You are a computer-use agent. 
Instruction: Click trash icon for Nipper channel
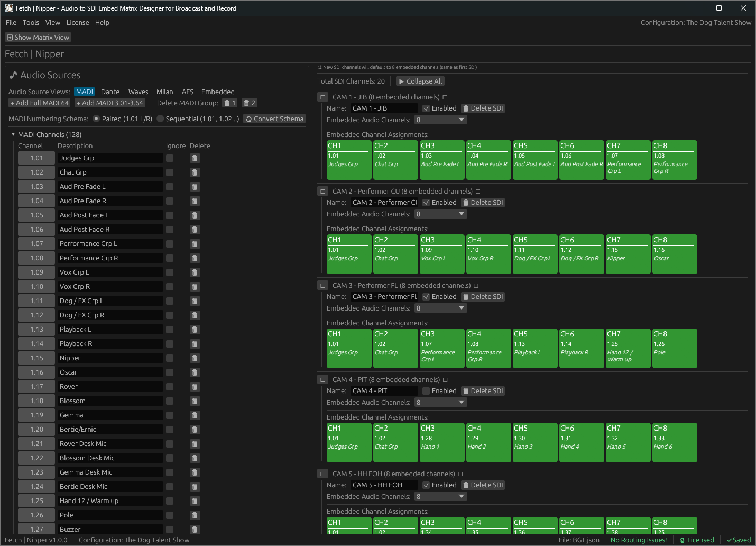tap(195, 358)
